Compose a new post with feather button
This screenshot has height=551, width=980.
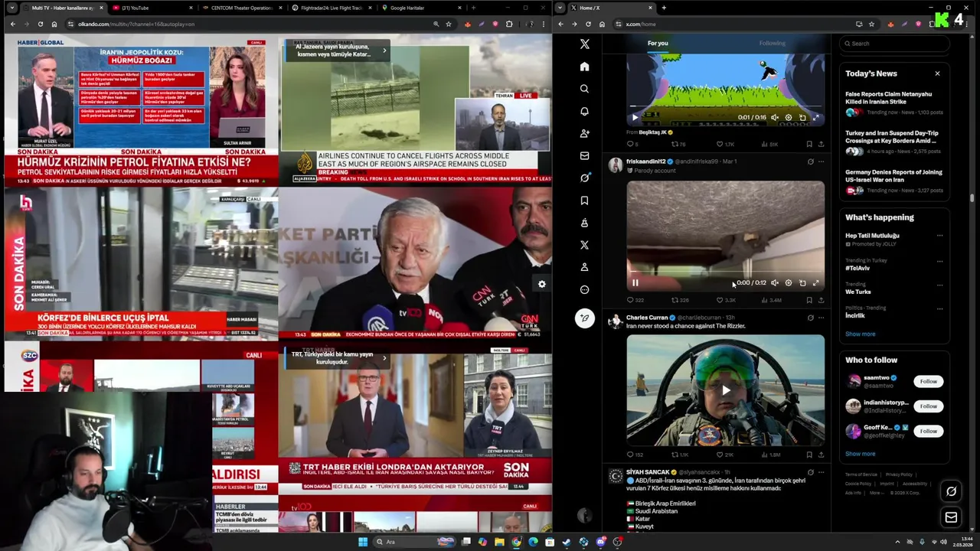(x=584, y=318)
